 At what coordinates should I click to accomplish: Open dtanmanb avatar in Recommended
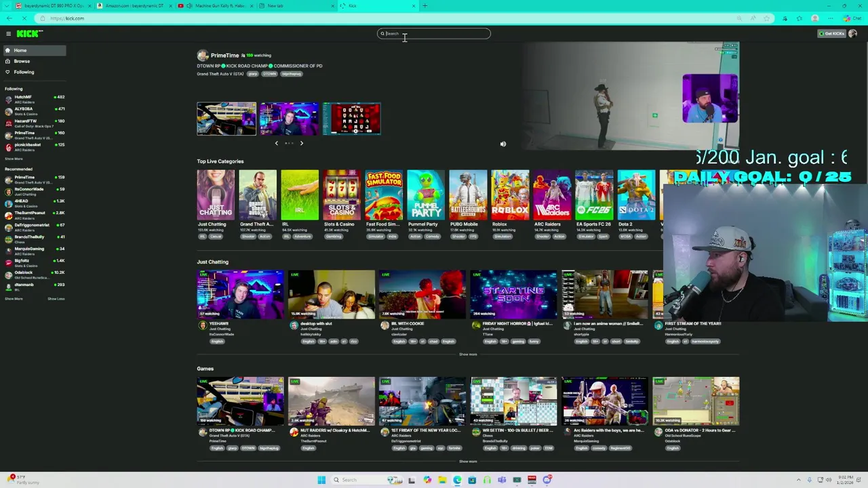(x=9, y=286)
